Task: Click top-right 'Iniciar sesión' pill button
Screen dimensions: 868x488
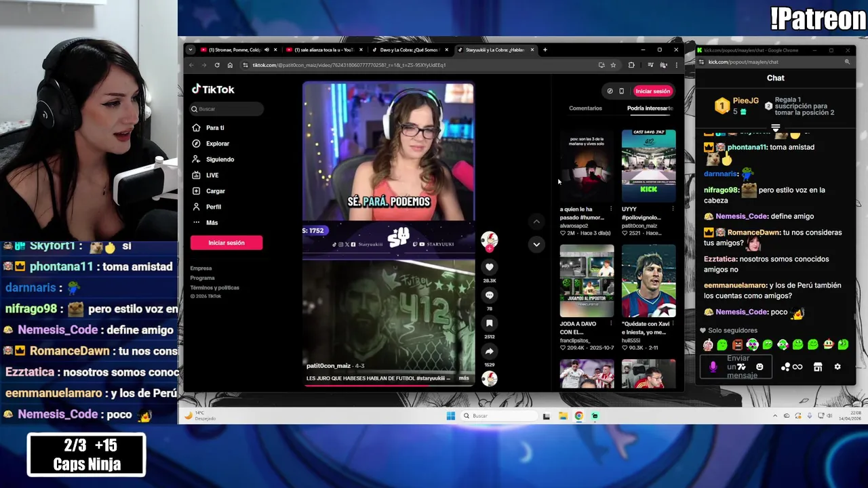Action: [x=652, y=91]
